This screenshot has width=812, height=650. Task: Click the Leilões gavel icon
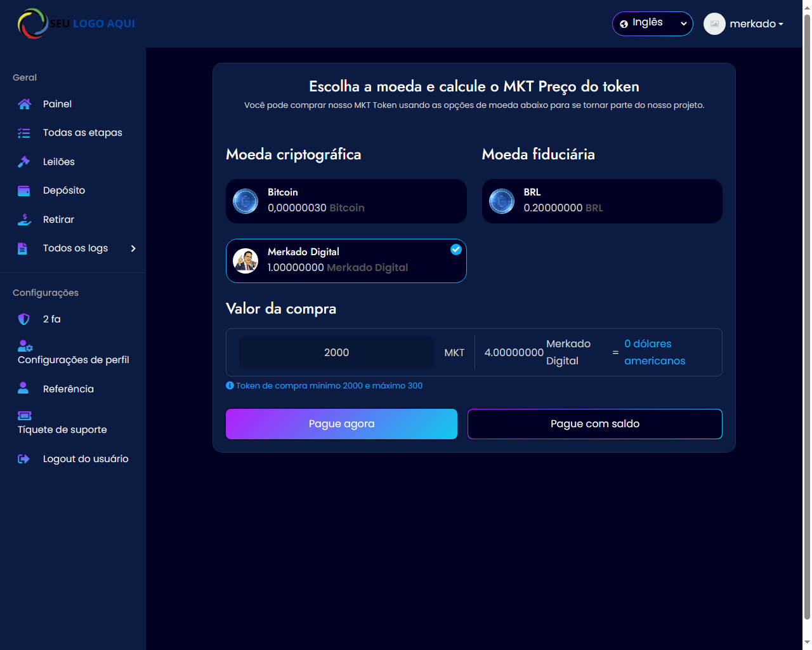(24, 162)
